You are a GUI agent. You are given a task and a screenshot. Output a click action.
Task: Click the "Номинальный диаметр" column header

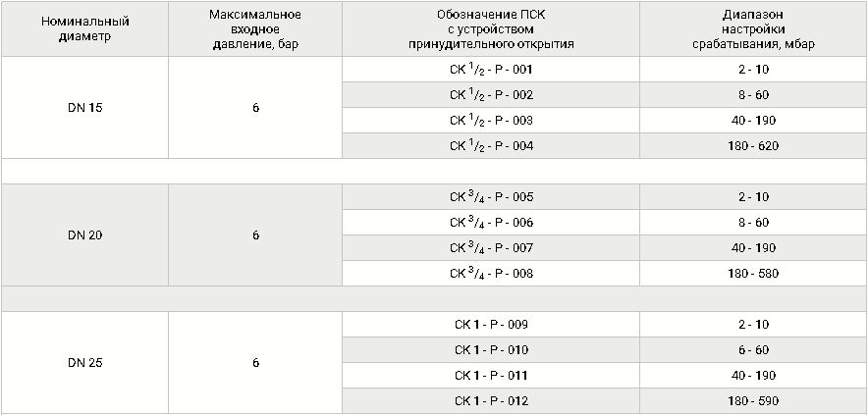[84, 28]
